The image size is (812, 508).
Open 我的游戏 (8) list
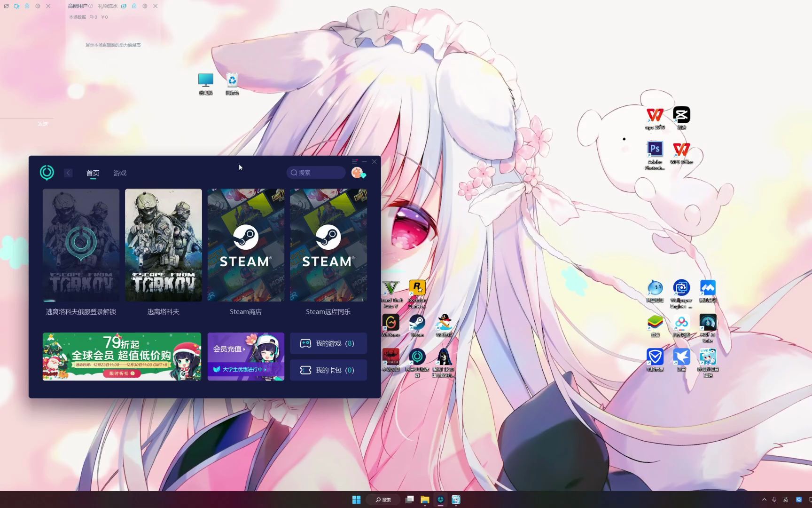click(328, 343)
